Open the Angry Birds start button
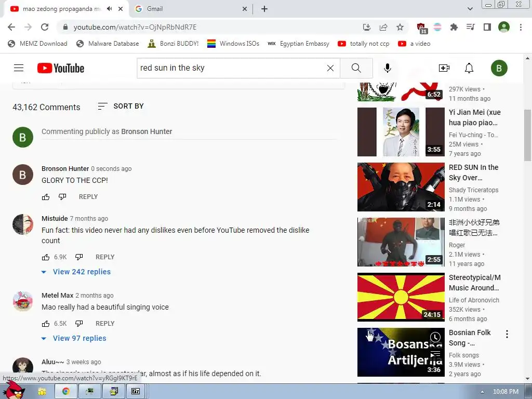The image size is (532, 399). [14, 391]
